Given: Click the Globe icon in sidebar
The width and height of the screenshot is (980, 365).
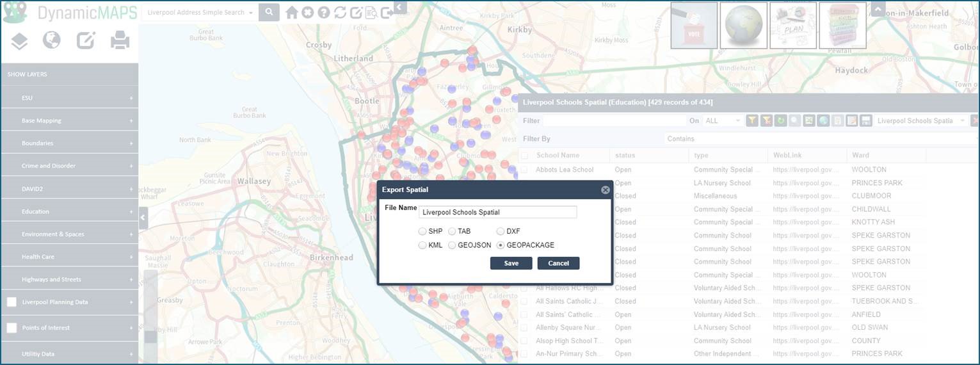Looking at the screenshot, I should (52, 41).
